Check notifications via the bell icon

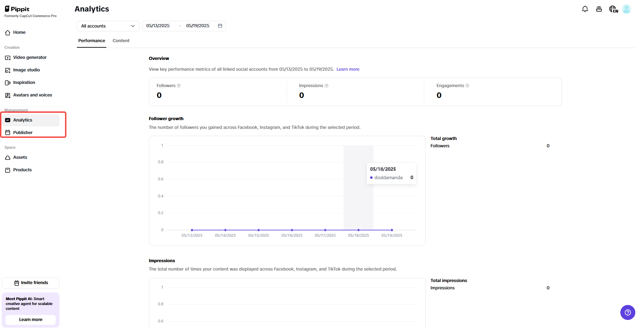(x=585, y=9)
